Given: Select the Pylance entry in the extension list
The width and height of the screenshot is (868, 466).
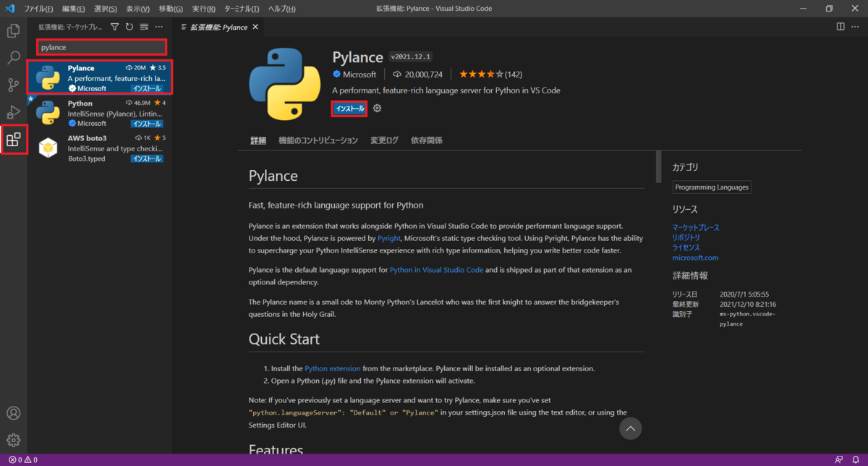Looking at the screenshot, I should [x=99, y=77].
